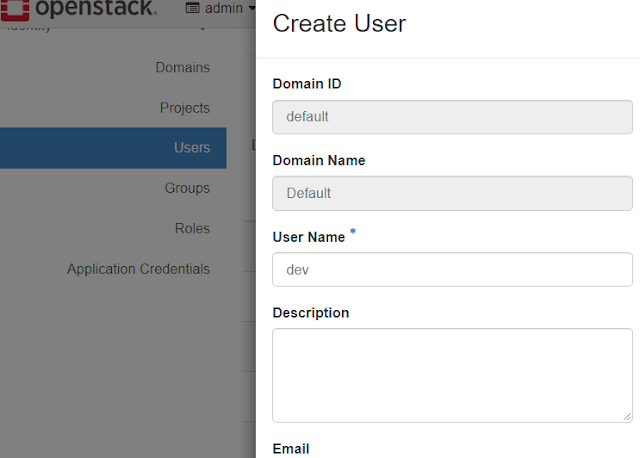Click the Domain Name field

[x=452, y=193]
